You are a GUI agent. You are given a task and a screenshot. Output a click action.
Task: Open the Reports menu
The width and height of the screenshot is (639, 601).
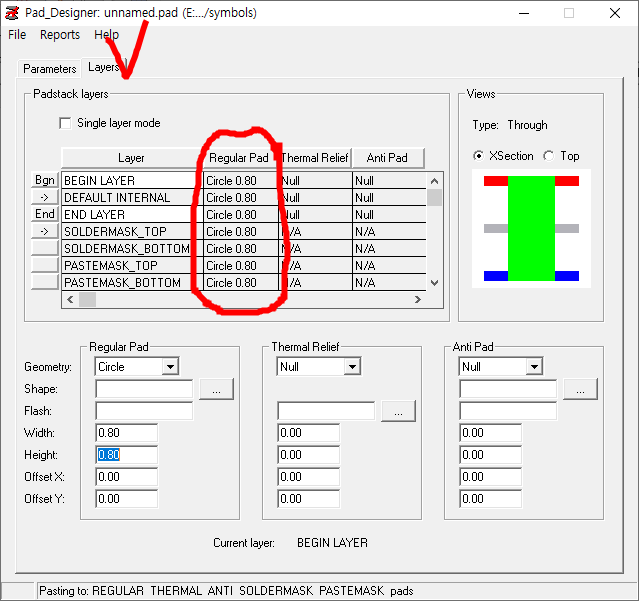[x=60, y=35]
